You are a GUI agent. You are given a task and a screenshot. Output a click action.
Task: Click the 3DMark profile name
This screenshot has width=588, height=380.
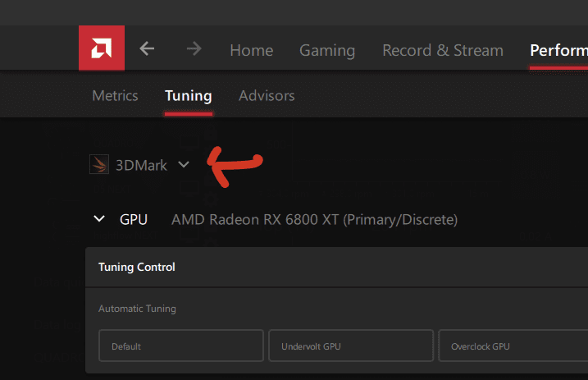(141, 165)
